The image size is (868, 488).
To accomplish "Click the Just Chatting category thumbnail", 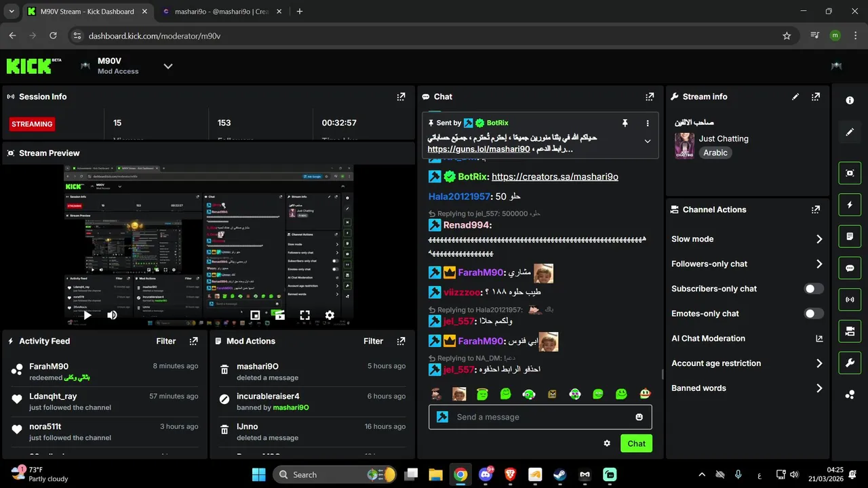I will tap(684, 146).
